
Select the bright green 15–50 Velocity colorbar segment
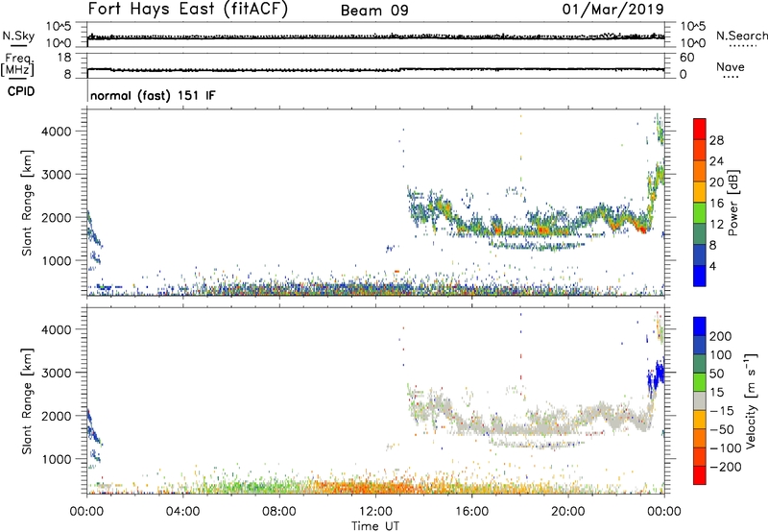(x=700, y=382)
